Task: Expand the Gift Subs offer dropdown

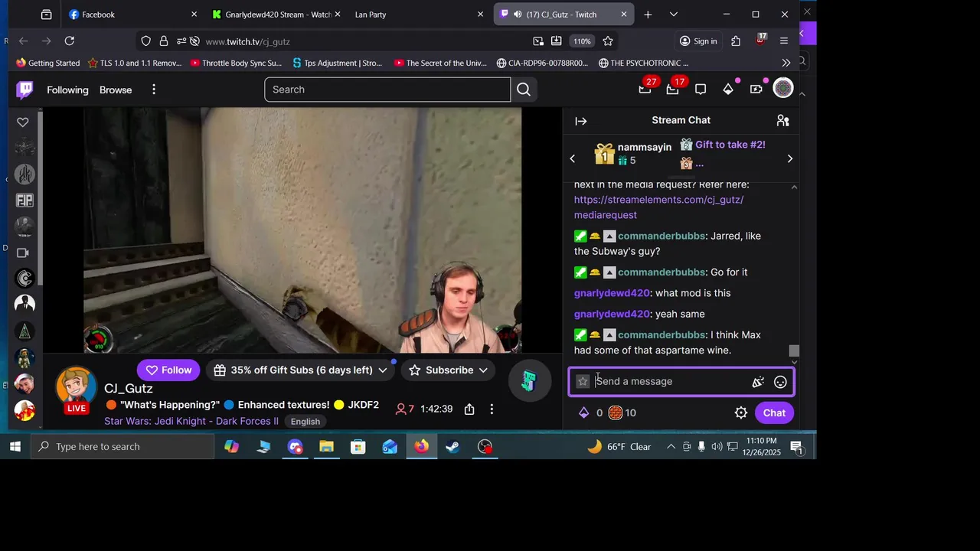Action: coord(383,370)
